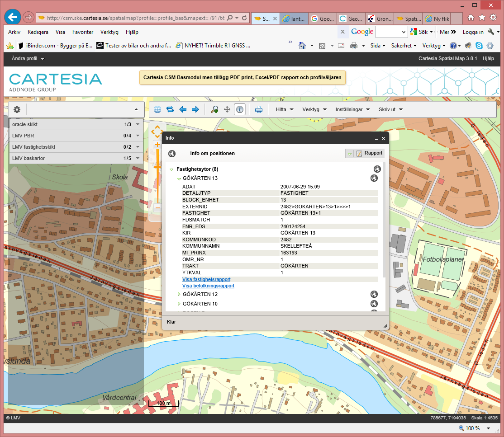Expand GÖKÄRTEN 12 tree node
The height and width of the screenshot is (437, 504).
click(179, 294)
